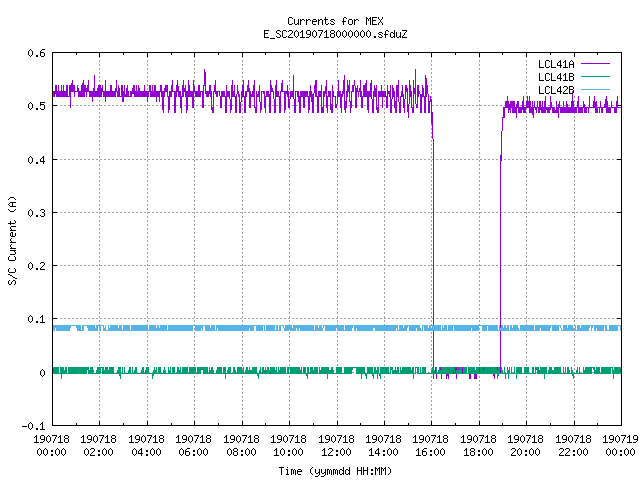This screenshot has height=480, width=640.
Task: Click the chart title 'Currents for MEX'
Action: (335, 21)
